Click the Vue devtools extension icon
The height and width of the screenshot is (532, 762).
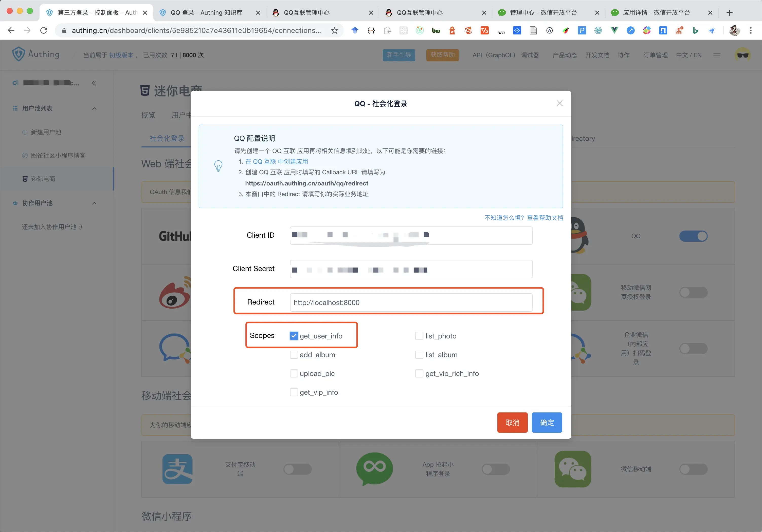pos(614,30)
